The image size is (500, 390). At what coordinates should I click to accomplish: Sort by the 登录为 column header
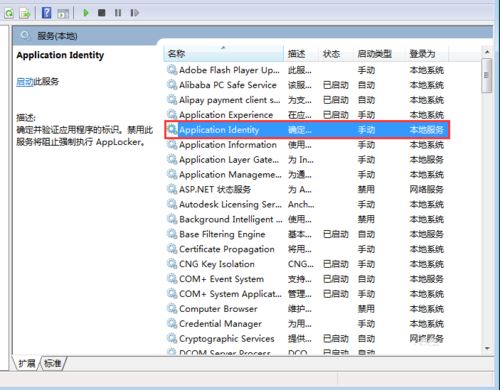point(427,54)
